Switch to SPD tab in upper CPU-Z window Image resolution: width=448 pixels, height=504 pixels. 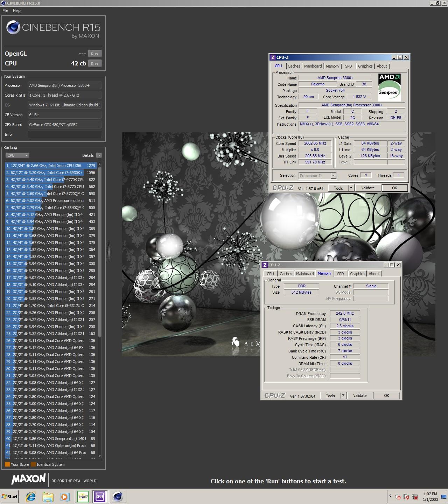[x=349, y=66]
